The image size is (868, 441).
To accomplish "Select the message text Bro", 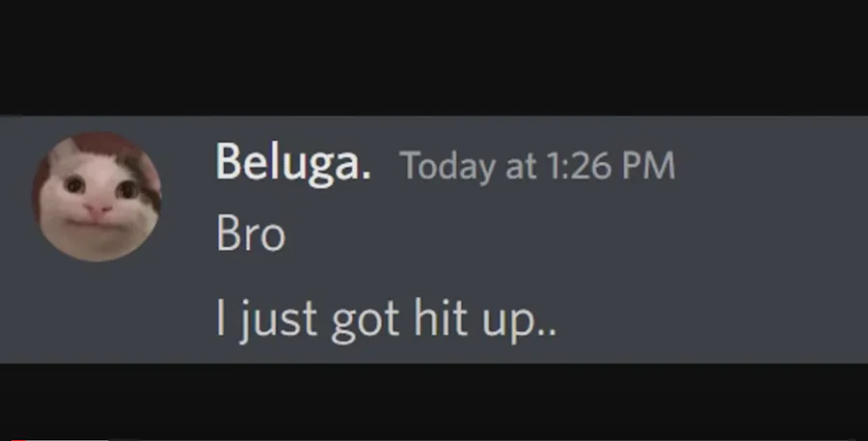I will [251, 234].
